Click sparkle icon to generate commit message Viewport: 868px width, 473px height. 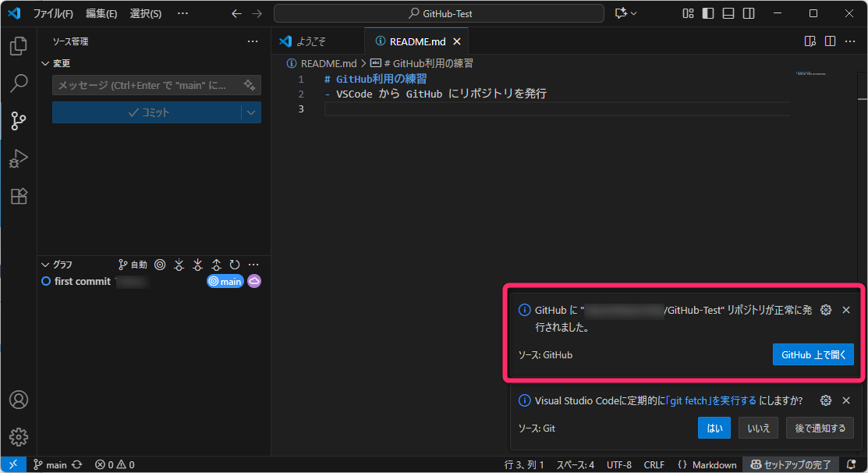tap(250, 85)
